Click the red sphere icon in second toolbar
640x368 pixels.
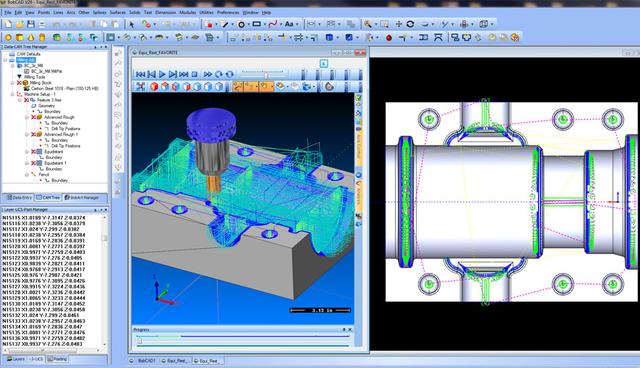(389, 38)
